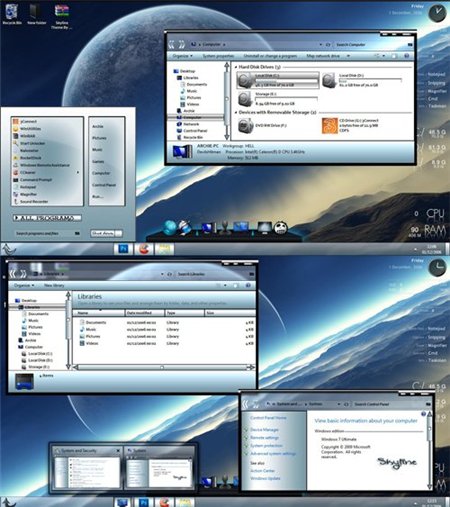Click Local Disk (C:) capacity bar

click(286, 81)
